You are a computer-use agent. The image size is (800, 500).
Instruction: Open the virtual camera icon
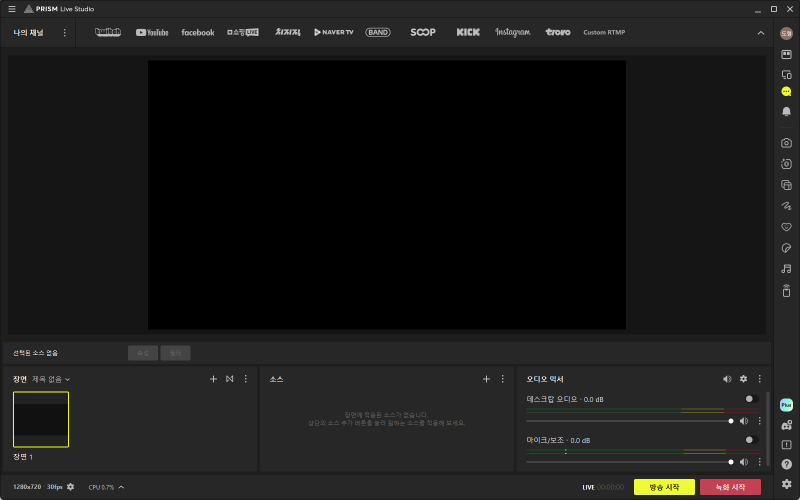coord(786,164)
